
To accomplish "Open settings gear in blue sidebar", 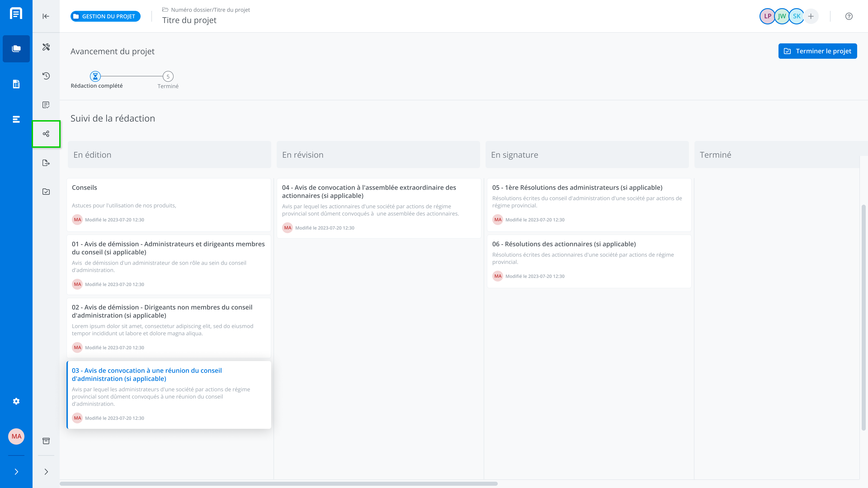I will tap(16, 401).
